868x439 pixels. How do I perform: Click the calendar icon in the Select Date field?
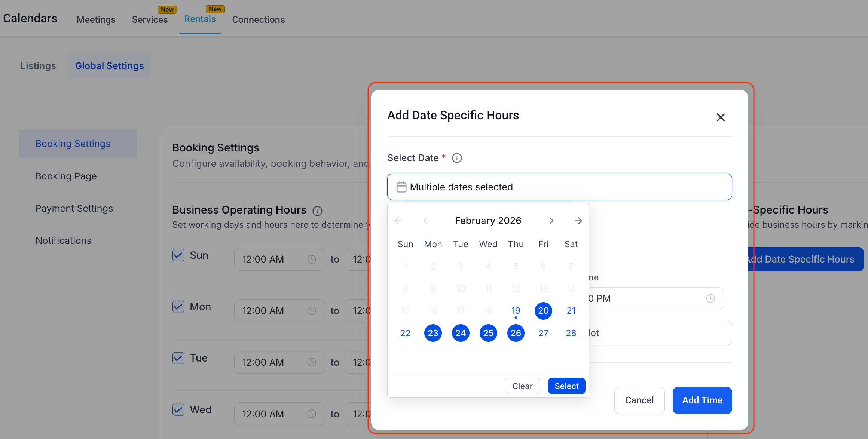click(401, 187)
